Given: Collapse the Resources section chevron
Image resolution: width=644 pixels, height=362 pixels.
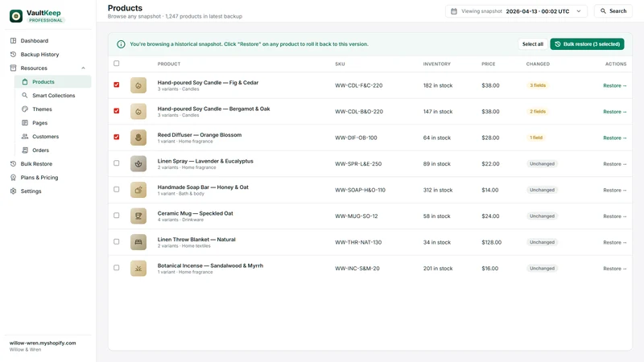Looking at the screenshot, I should 84,68.
